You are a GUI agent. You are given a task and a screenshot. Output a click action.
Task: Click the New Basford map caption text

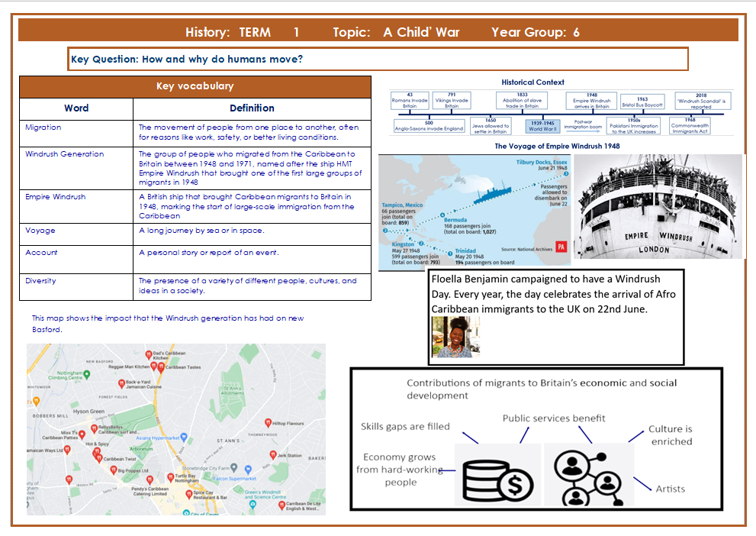(168, 324)
